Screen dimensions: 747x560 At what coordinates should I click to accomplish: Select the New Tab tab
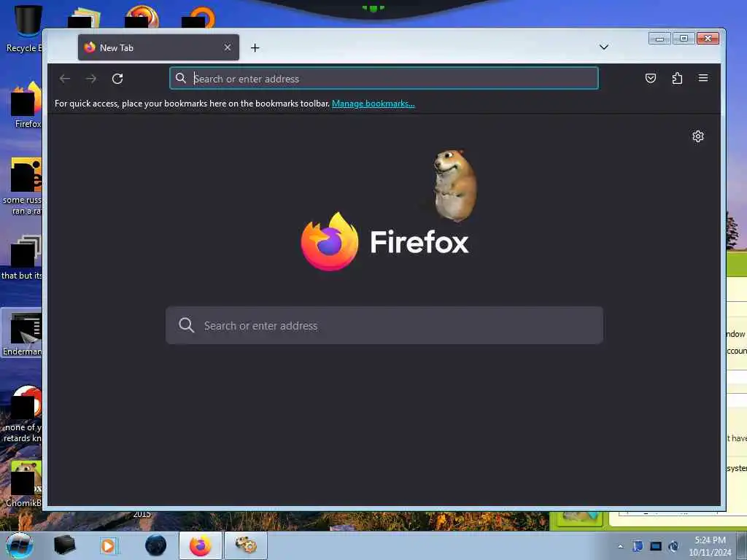point(158,47)
